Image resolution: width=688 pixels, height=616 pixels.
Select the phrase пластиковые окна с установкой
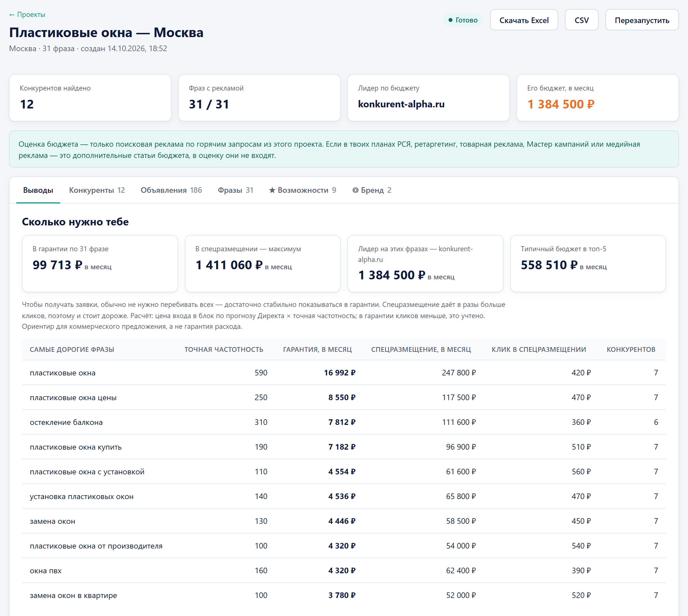point(87,472)
